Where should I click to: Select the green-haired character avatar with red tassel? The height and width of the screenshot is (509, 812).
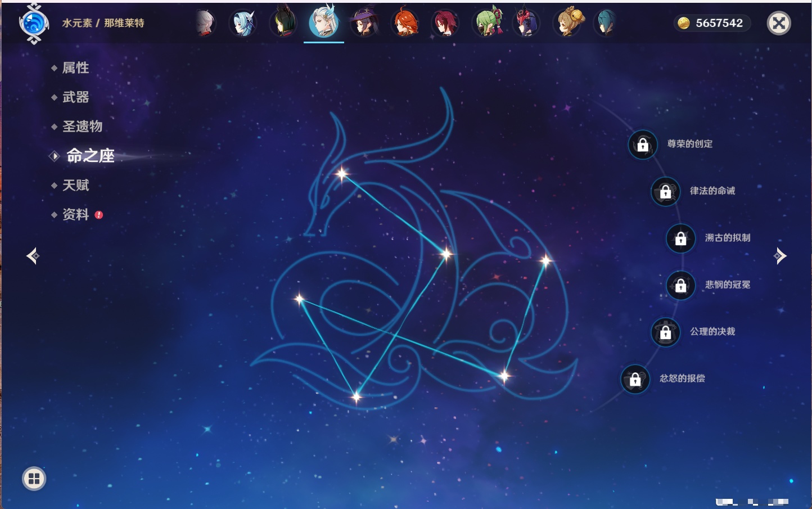tap(487, 22)
